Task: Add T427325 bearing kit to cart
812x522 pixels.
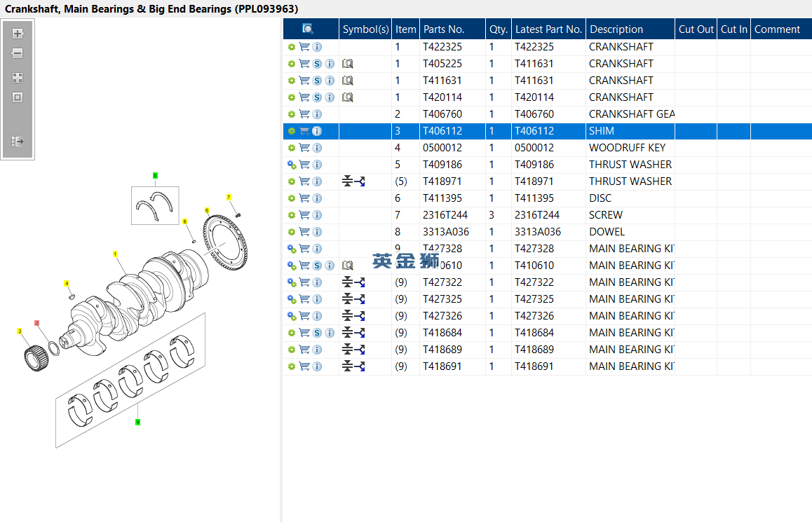Action: tap(304, 299)
